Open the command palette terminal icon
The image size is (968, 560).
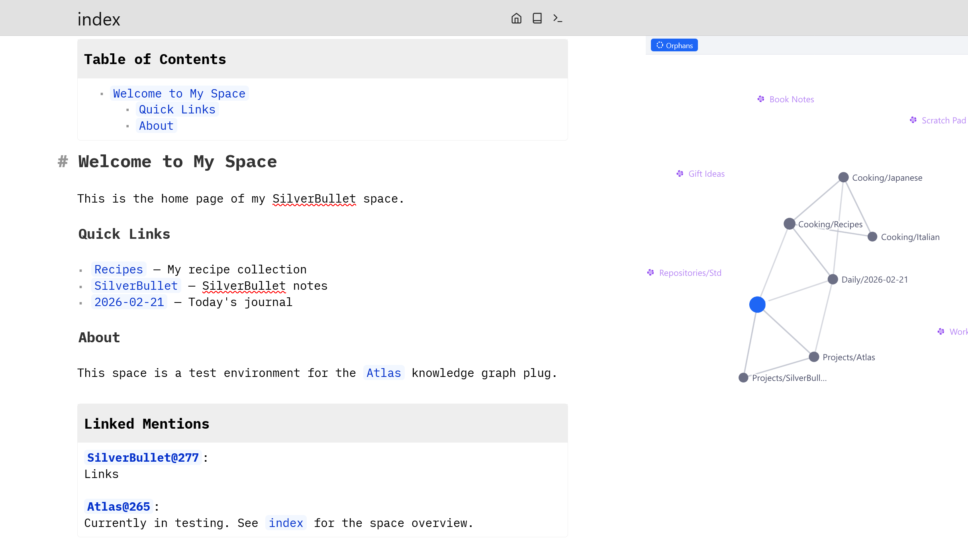(558, 18)
